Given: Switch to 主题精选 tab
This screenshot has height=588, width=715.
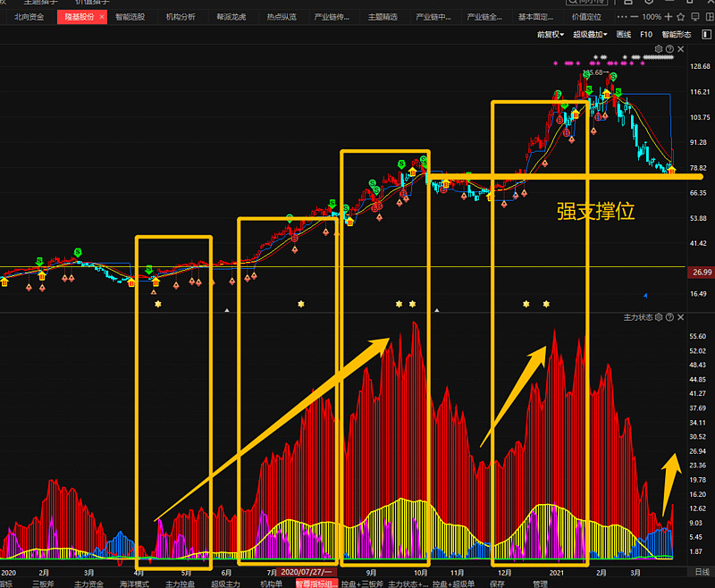Looking at the screenshot, I should pyautogui.click(x=383, y=17).
